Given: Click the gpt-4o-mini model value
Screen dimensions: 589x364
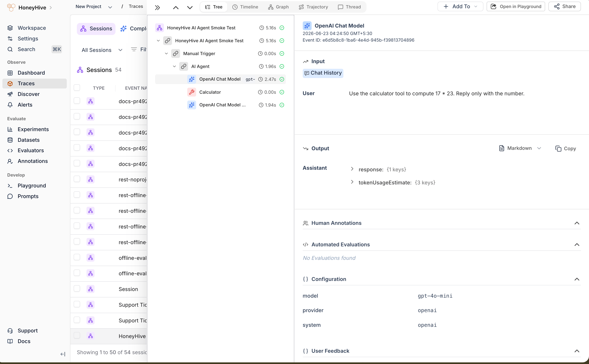Looking at the screenshot, I should [435, 296].
